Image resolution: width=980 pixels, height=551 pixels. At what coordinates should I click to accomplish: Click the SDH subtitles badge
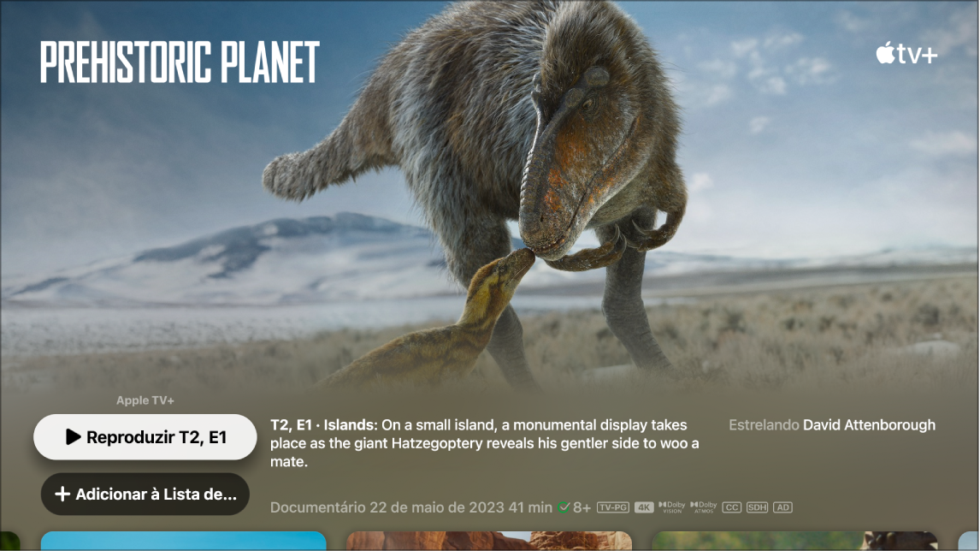tap(757, 507)
